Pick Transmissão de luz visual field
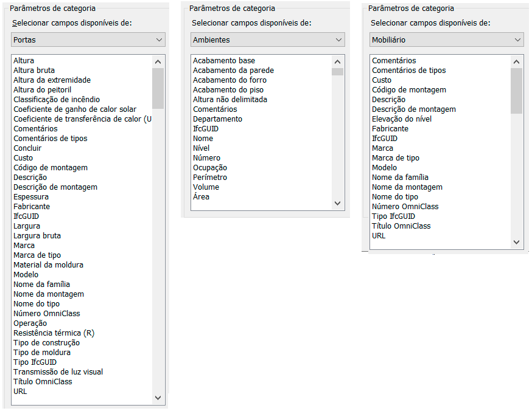The image size is (532, 411). coord(58,372)
